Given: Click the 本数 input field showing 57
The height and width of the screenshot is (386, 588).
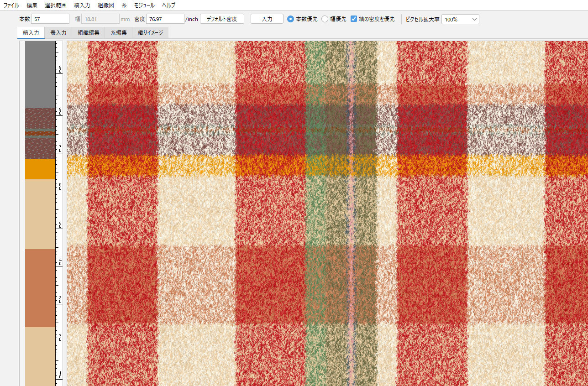Looking at the screenshot, I should tap(50, 19).
